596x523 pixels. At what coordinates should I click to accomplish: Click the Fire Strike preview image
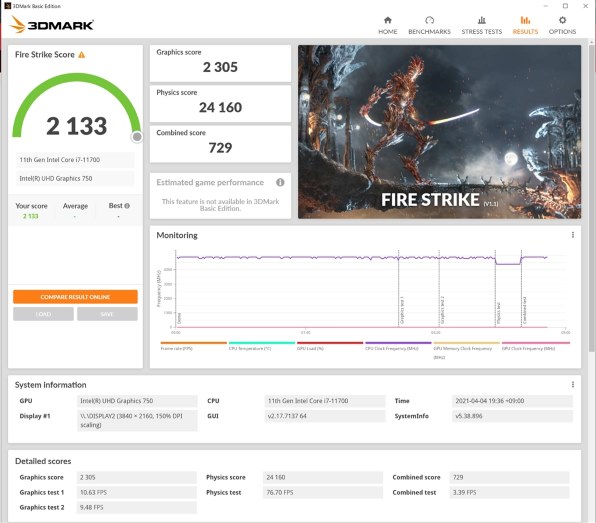point(439,132)
